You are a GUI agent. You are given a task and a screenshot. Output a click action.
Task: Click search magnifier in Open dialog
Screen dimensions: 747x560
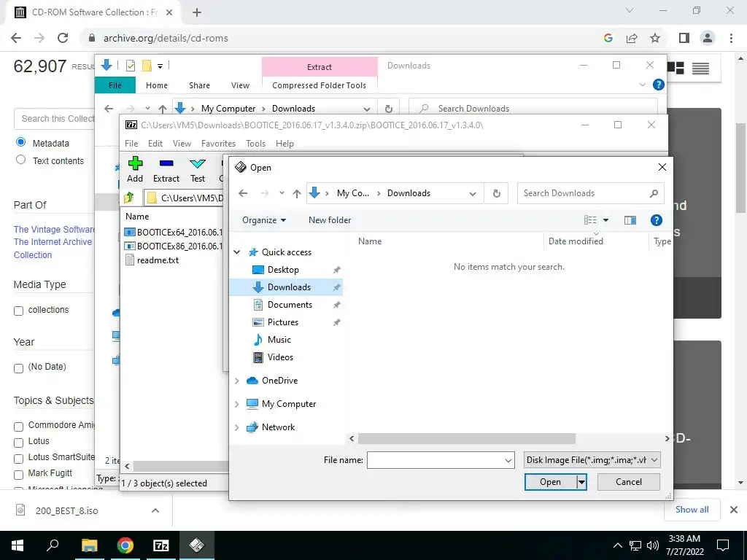[x=654, y=193]
